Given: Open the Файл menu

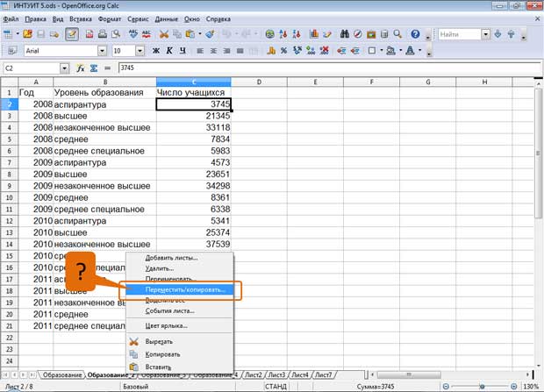Looking at the screenshot, I should coord(11,19).
